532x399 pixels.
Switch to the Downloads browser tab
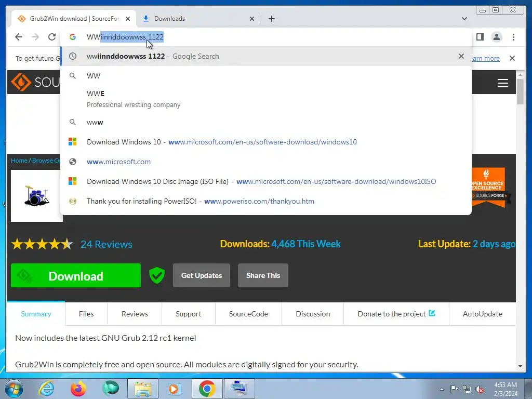tap(198, 19)
